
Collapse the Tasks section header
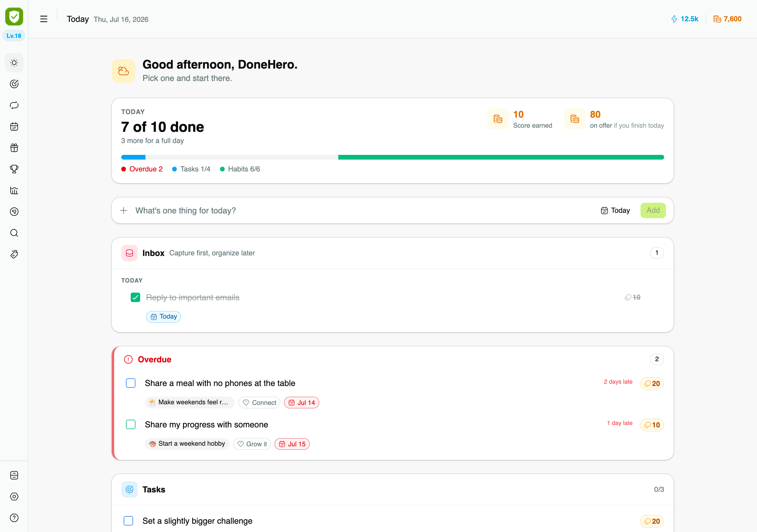click(x=392, y=489)
